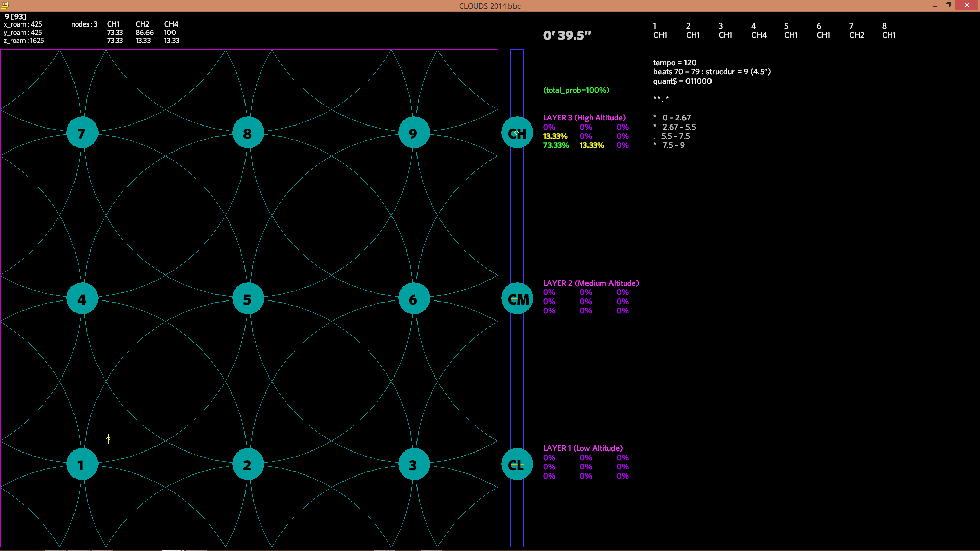
Task: Click the z_roam : 1625 readout
Action: [24, 41]
